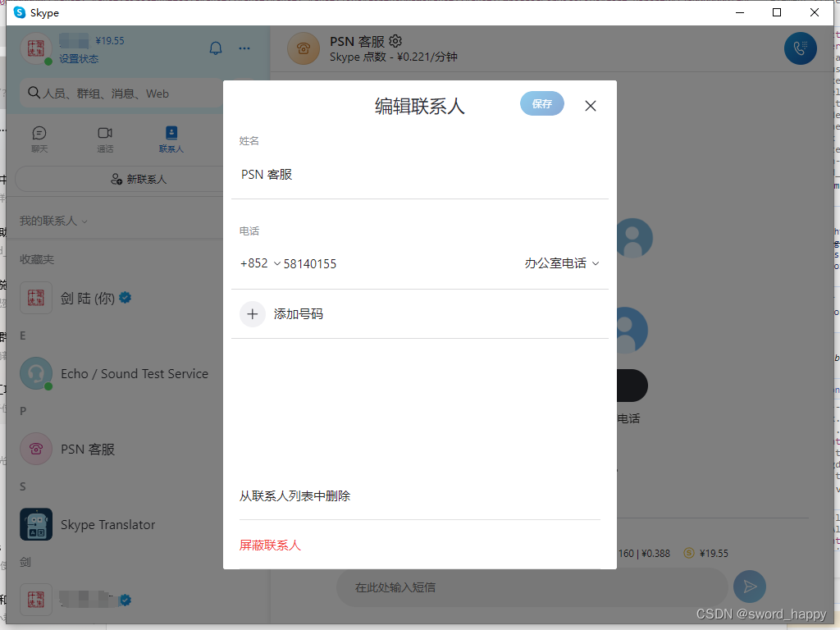Select 从联系人列表中删除 option

pyautogui.click(x=294, y=496)
